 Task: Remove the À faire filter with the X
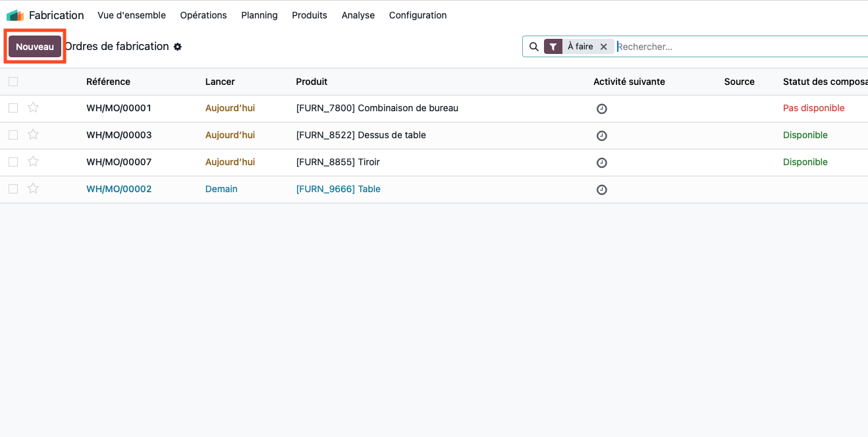[x=603, y=47]
